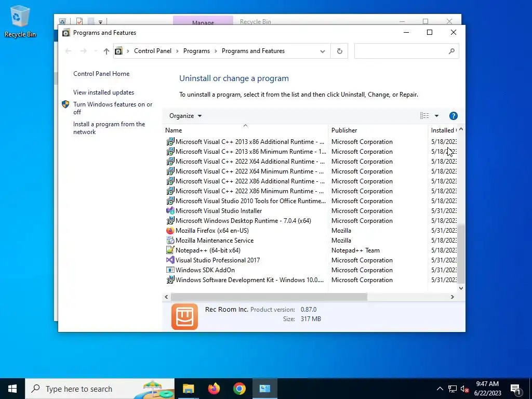Click the Mozilla Maintenance Service icon
This screenshot has width=532, height=399.
coord(170,241)
